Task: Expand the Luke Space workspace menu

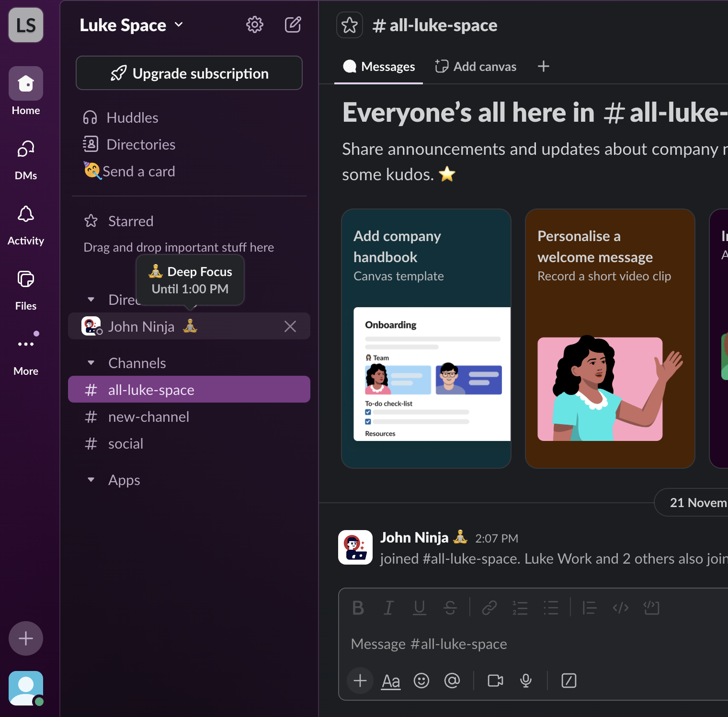Action: point(179,24)
